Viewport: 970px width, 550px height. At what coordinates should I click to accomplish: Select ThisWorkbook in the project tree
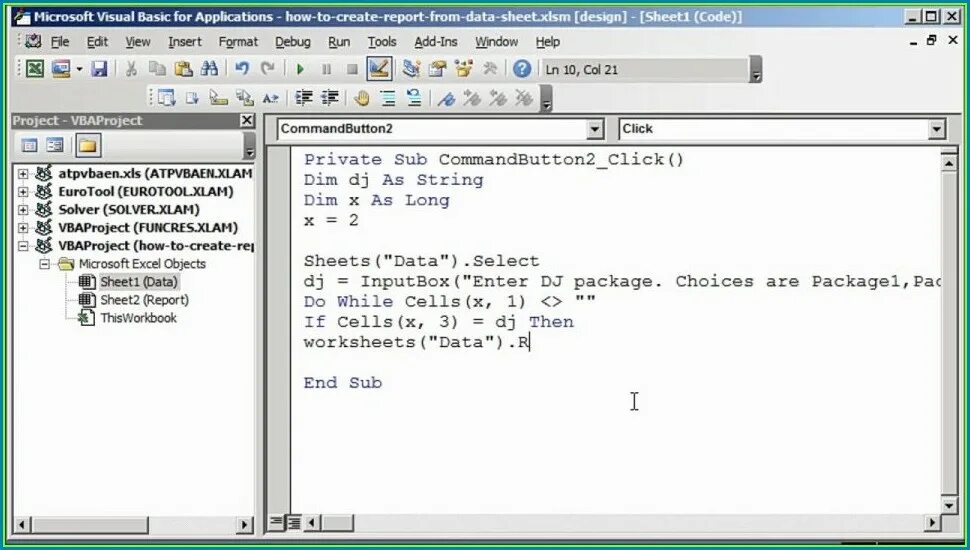coord(139,318)
